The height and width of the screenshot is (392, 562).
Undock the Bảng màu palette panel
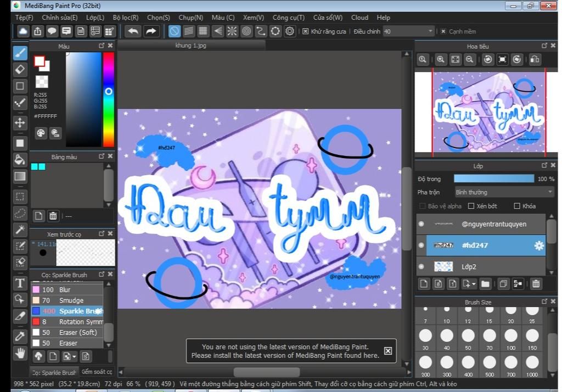click(x=102, y=156)
